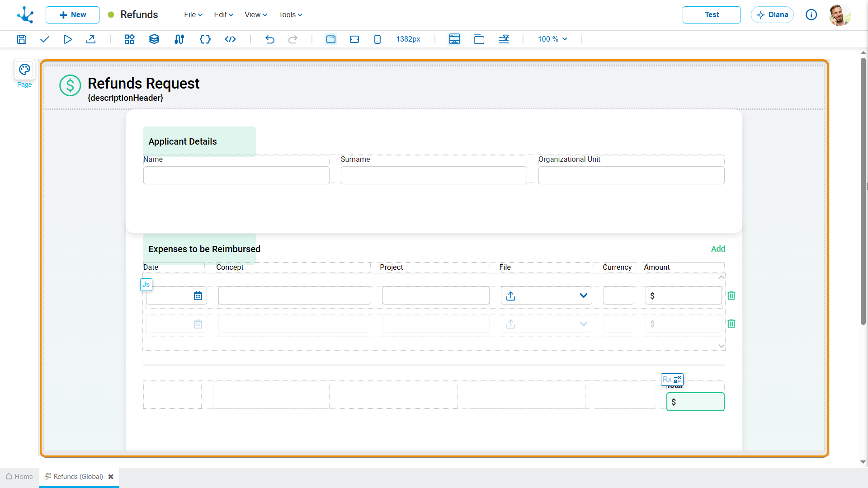868x488 pixels.
Task: Open the layers stack icon
Action: [154, 39]
